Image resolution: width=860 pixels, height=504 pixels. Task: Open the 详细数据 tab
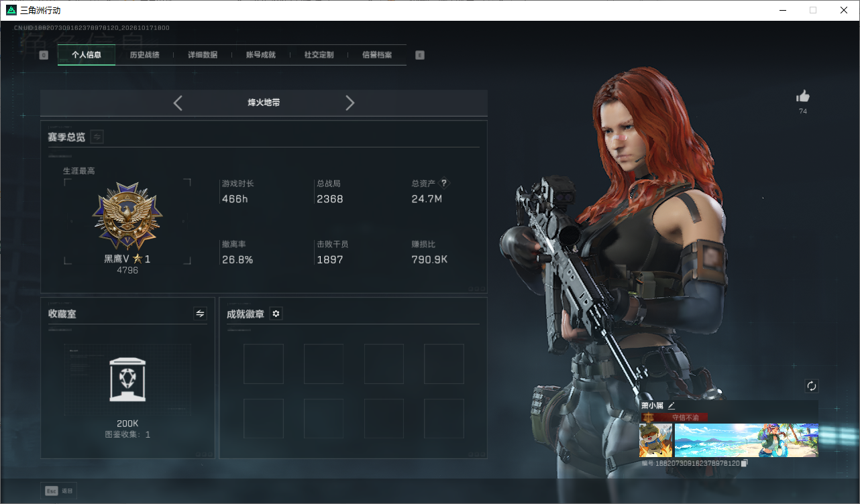pyautogui.click(x=203, y=55)
